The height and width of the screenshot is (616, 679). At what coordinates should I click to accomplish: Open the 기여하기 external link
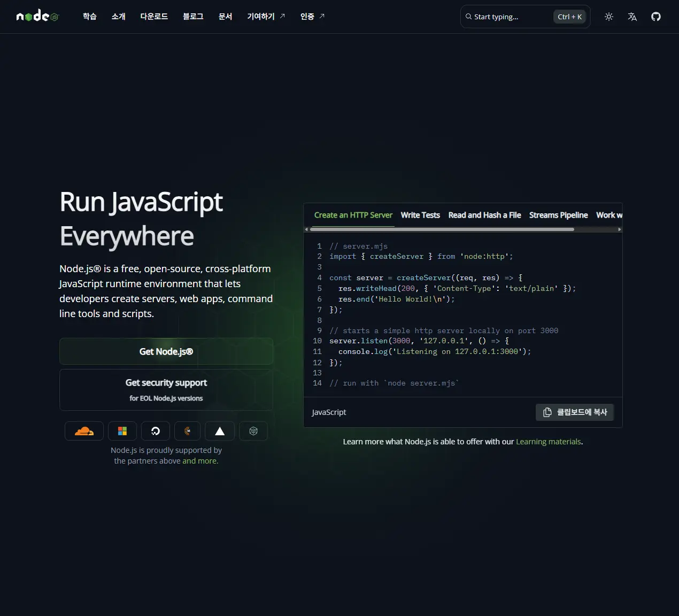[x=266, y=17]
